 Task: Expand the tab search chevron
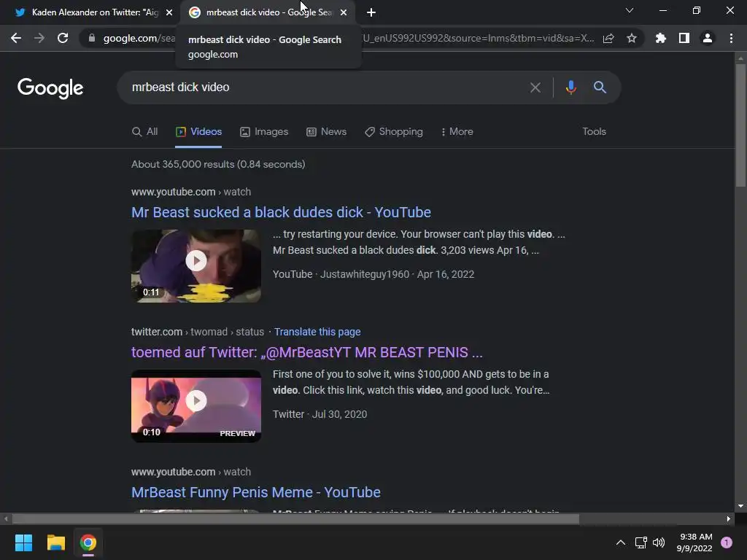(x=630, y=10)
